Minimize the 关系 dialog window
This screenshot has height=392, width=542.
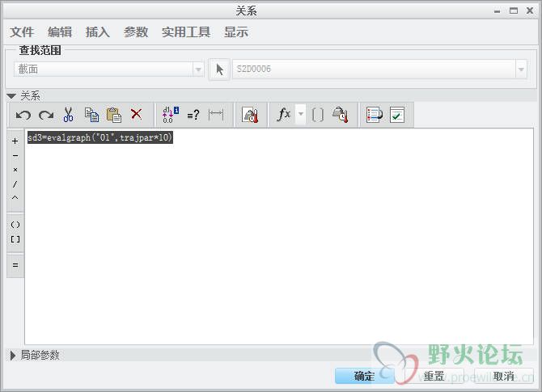coord(497,11)
